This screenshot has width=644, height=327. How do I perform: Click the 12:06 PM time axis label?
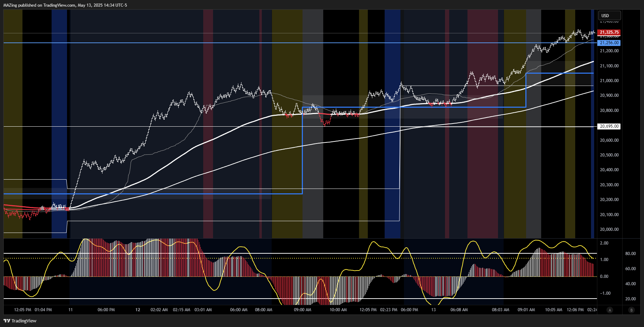coord(575,310)
